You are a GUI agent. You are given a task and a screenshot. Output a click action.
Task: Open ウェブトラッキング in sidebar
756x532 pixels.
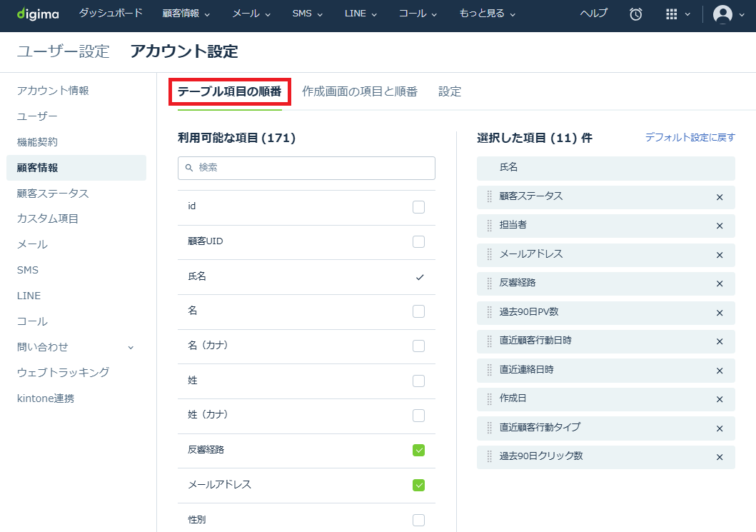[x=63, y=372]
